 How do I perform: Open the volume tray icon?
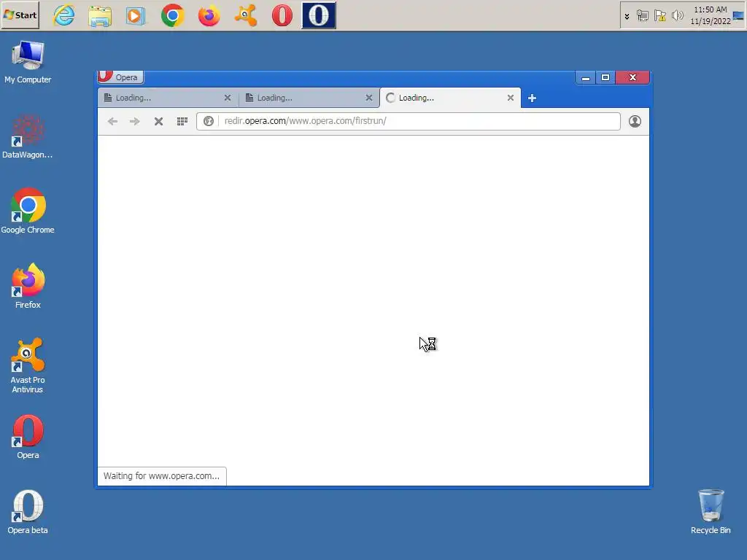tap(677, 16)
